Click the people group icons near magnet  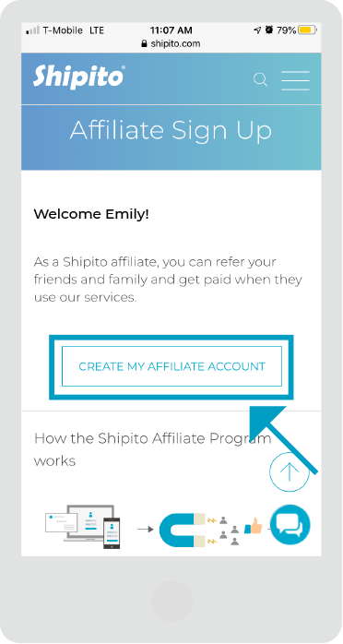(x=229, y=531)
